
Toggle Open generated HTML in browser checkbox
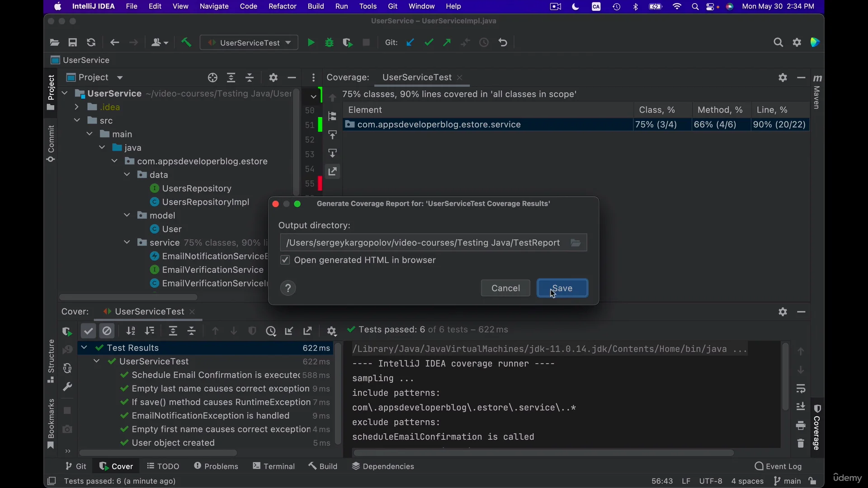click(285, 260)
